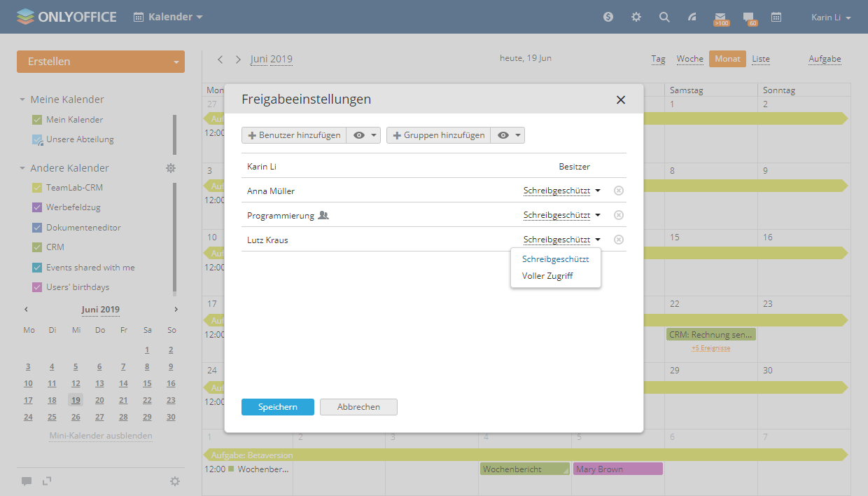Uncheck the Werbefeldzug calendar
The image size is (868, 496).
point(37,207)
